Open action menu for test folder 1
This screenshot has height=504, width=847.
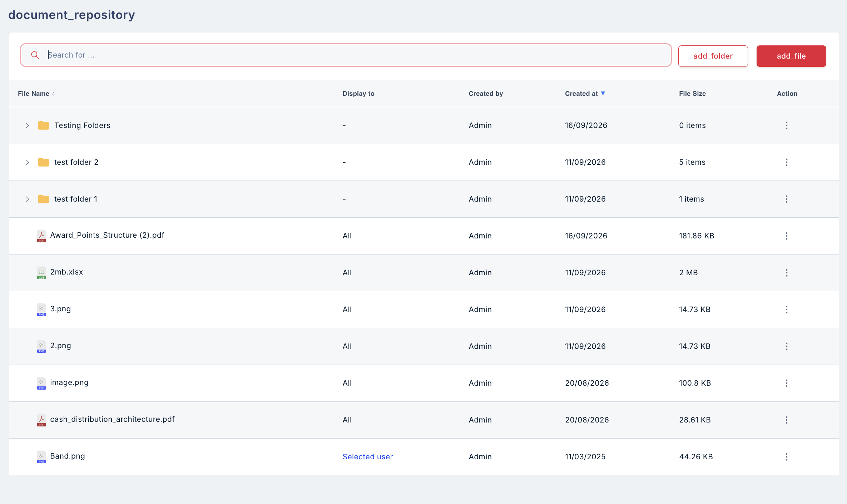[787, 199]
